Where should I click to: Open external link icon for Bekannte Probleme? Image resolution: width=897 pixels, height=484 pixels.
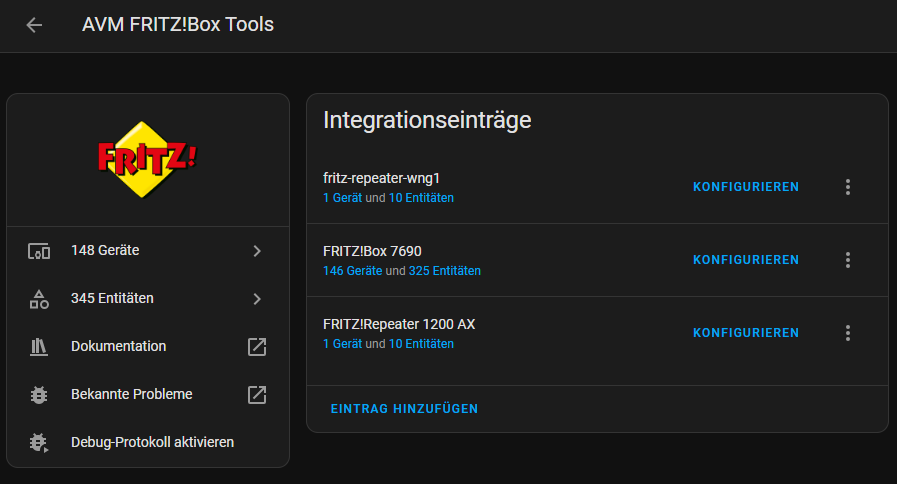(x=257, y=395)
